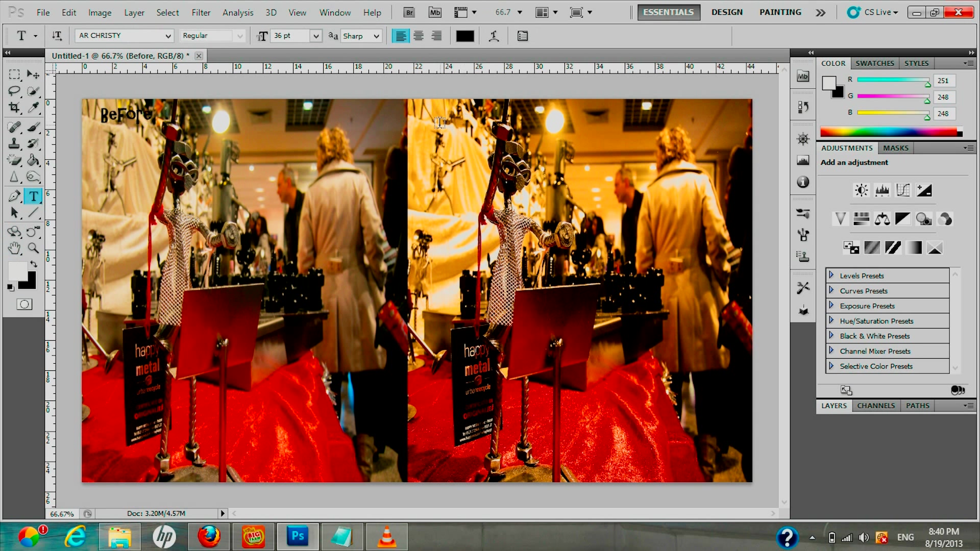Add a Black & White adjustment
Viewport: 980px width, 551px height.
(903, 218)
